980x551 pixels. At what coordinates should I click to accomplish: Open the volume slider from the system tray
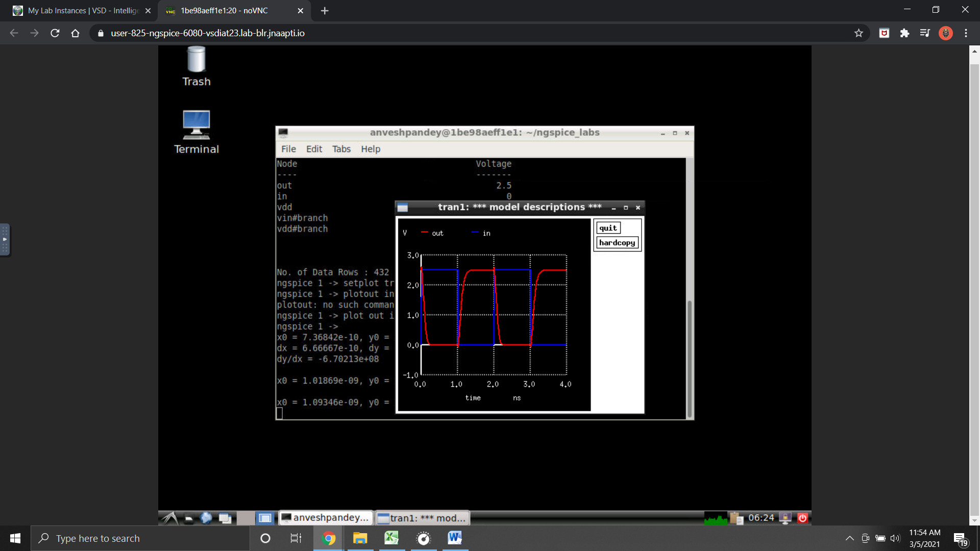tap(896, 538)
